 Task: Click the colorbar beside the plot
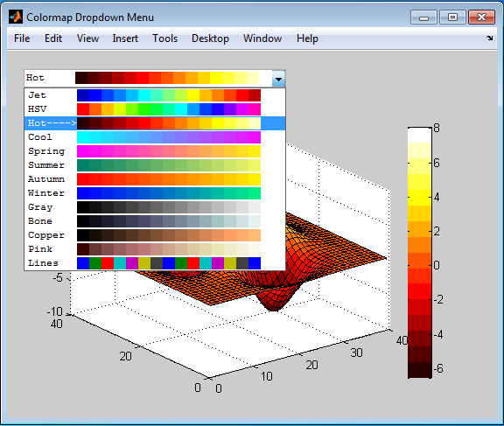[x=419, y=253]
